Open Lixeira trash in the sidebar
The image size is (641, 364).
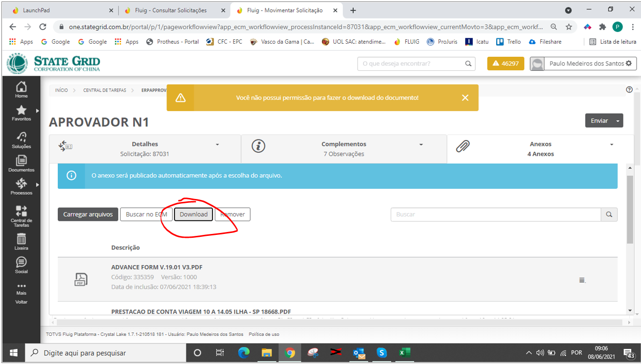click(x=21, y=242)
